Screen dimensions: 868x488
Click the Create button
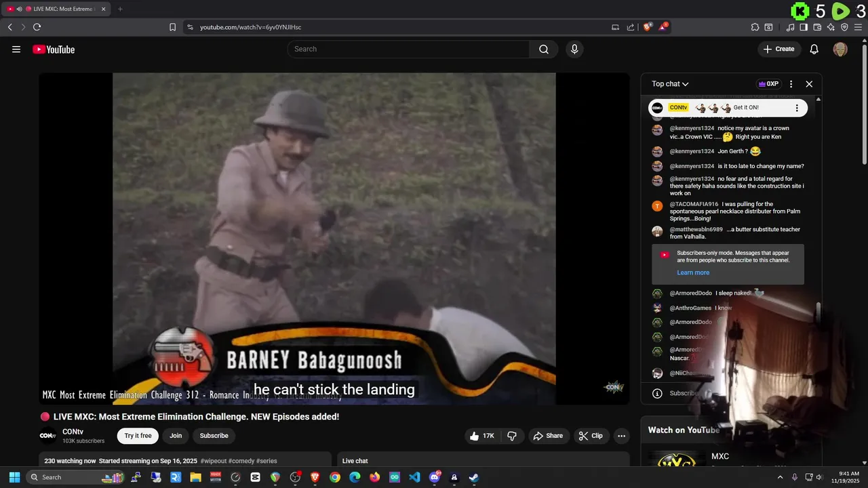tap(779, 49)
